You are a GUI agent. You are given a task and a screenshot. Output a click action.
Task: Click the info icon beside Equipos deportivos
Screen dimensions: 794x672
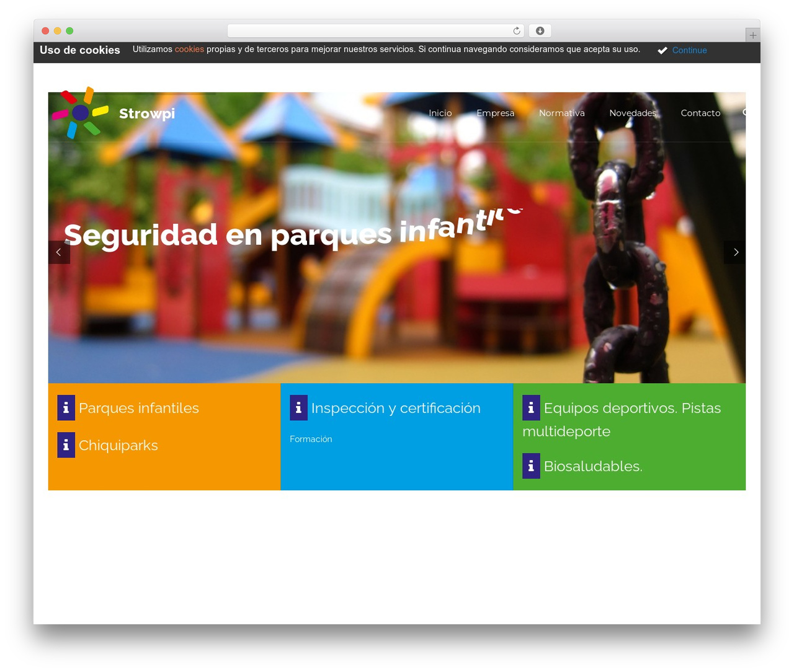531,408
